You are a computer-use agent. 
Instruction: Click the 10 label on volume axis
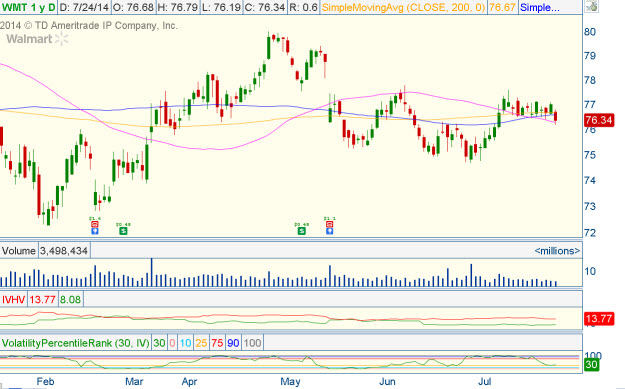tap(590, 271)
